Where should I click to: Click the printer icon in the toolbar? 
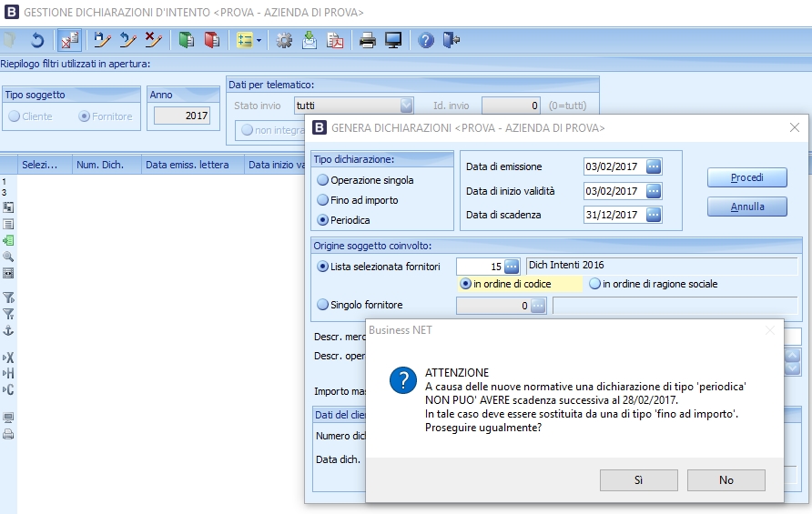point(368,40)
